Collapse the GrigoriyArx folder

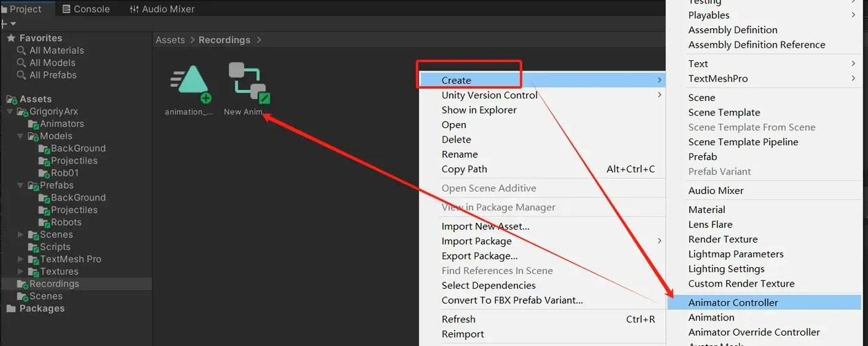pyautogui.click(x=10, y=111)
